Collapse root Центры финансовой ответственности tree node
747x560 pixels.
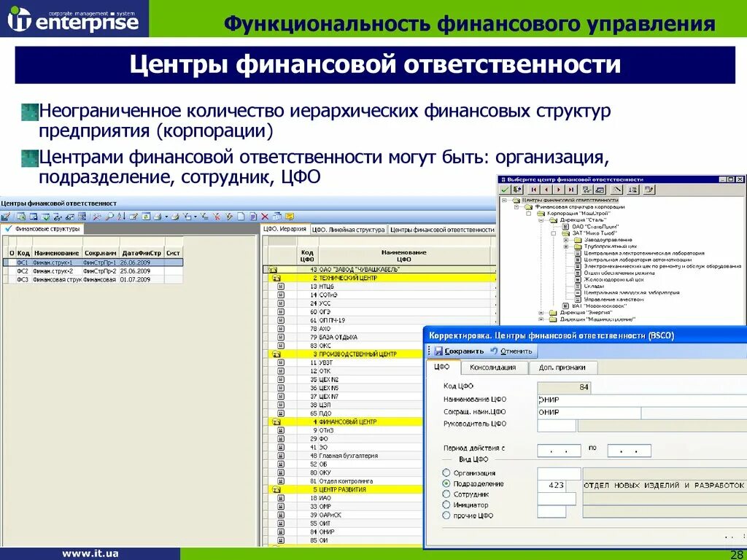(504, 201)
